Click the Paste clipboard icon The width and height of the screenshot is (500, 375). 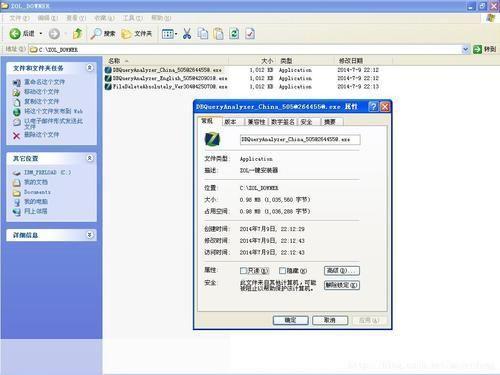219,33
